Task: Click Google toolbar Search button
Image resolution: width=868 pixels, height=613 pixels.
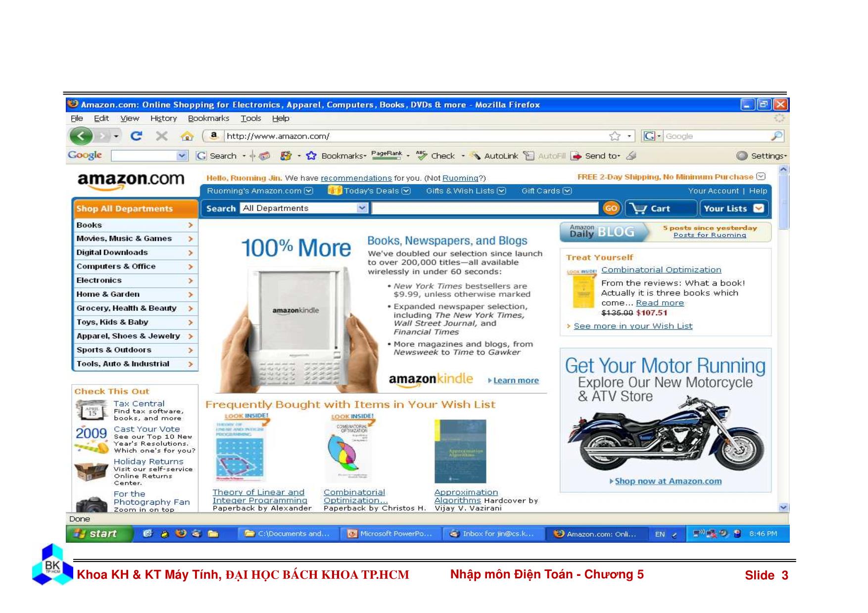Action: [x=217, y=156]
